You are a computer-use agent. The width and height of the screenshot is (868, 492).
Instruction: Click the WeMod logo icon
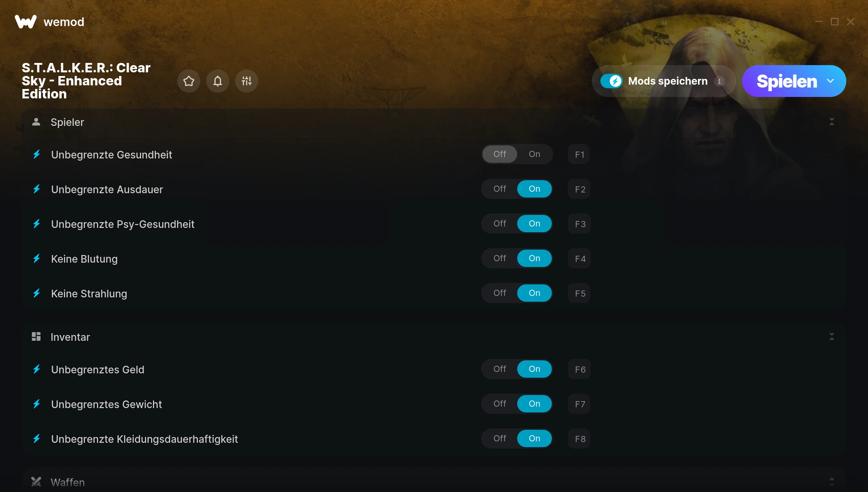tap(26, 22)
